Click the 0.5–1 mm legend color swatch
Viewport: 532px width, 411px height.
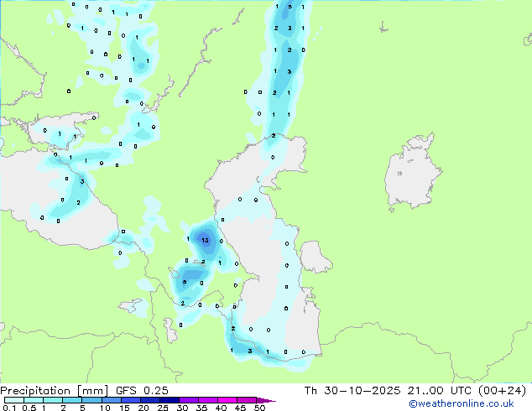point(34,400)
